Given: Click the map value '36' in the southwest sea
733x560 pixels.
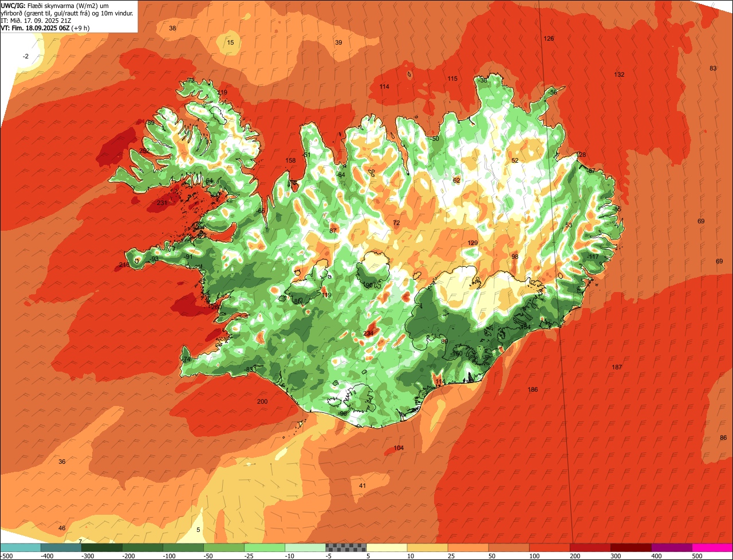Looking at the screenshot, I should tap(62, 462).
